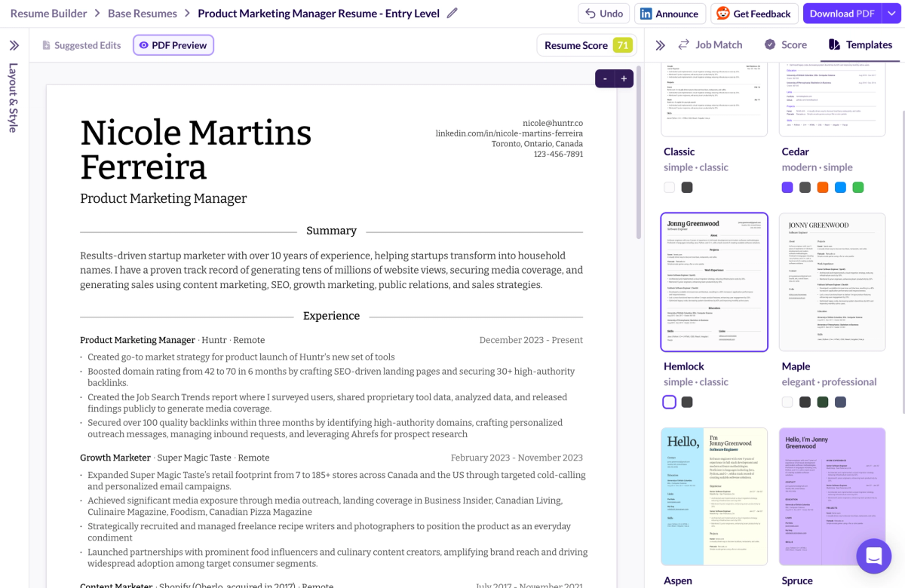Image resolution: width=905 pixels, height=588 pixels.
Task: Click the date range December 2023 - Present
Action: click(x=531, y=340)
